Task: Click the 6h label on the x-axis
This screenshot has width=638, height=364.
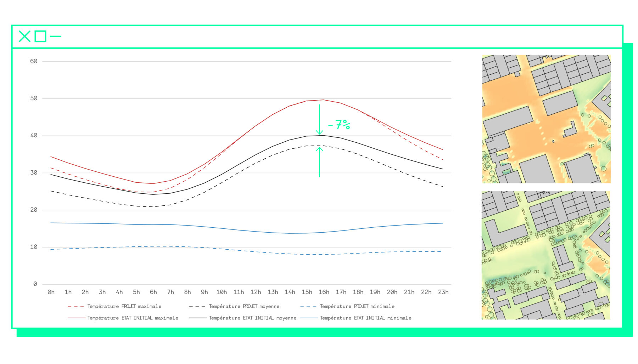Action: coord(153,292)
